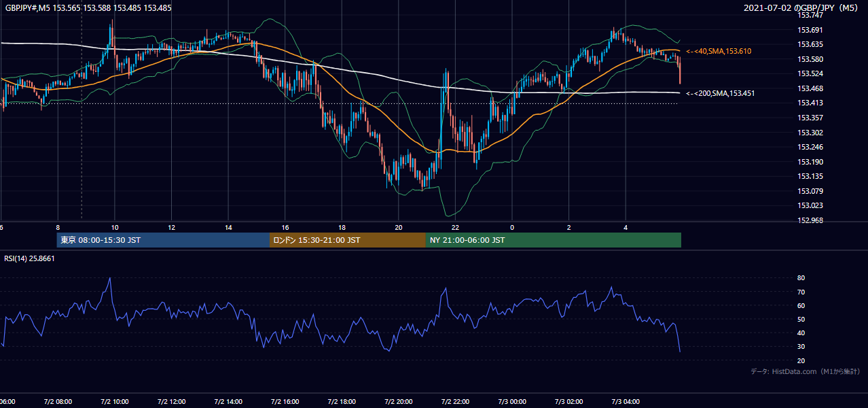Click the 7/3 00:00 time axis label
Image resolution: width=868 pixels, height=408 pixels.
[x=512, y=402]
